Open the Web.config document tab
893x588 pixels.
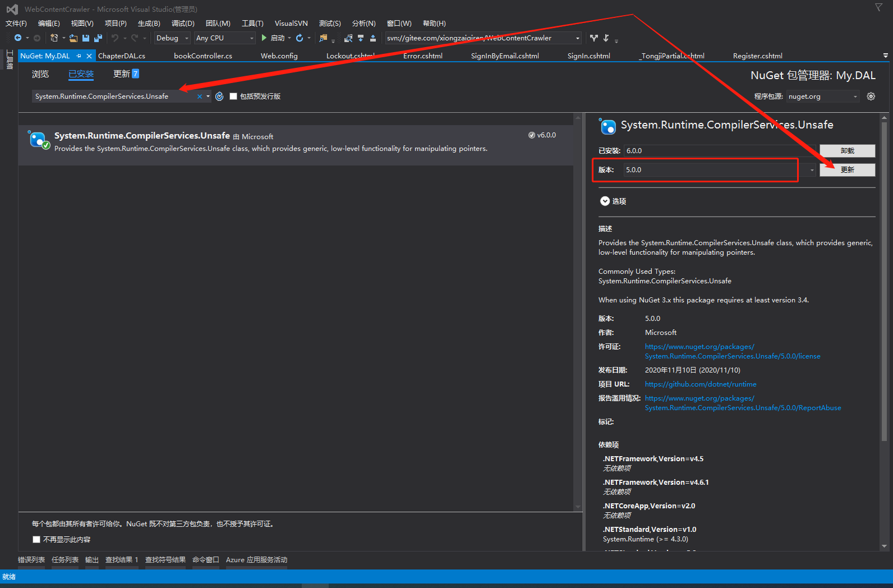[279, 56]
